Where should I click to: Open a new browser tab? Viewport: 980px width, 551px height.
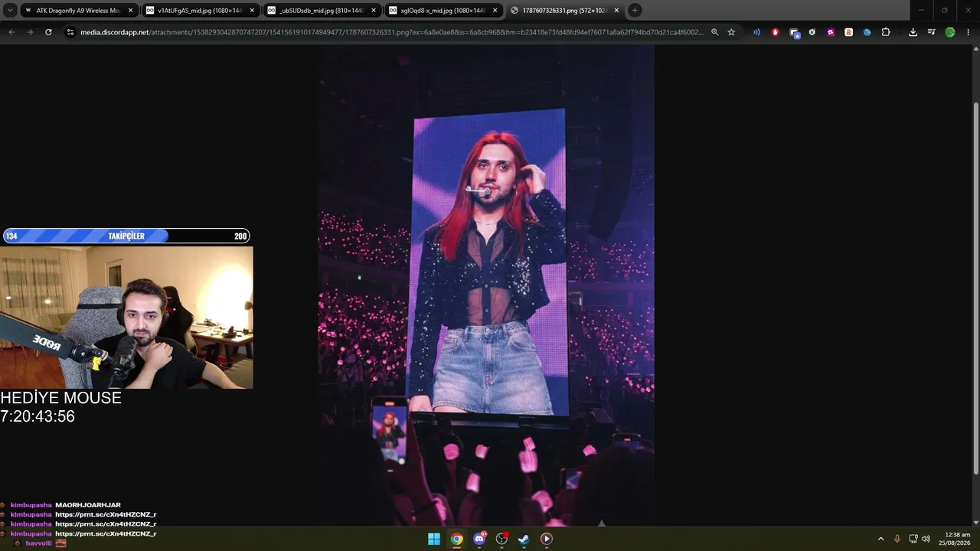click(x=635, y=11)
